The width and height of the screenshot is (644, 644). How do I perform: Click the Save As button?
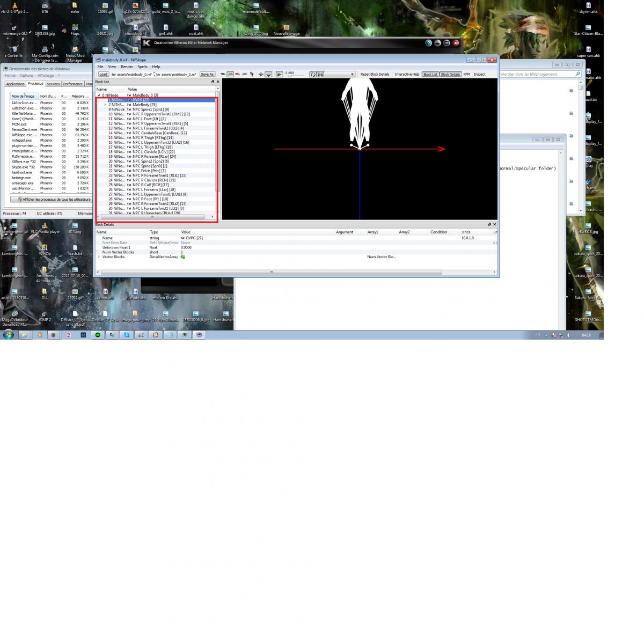point(207,74)
